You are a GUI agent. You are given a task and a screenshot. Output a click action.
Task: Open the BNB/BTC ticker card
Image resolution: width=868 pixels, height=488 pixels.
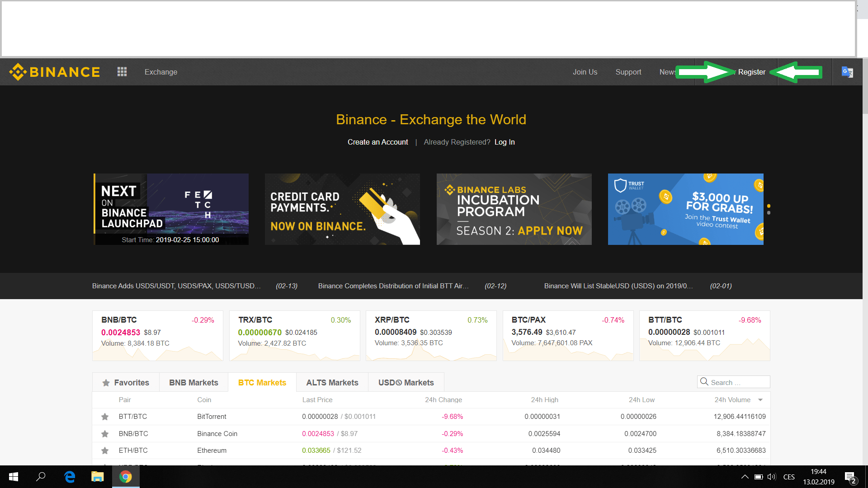(x=158, y=336)
